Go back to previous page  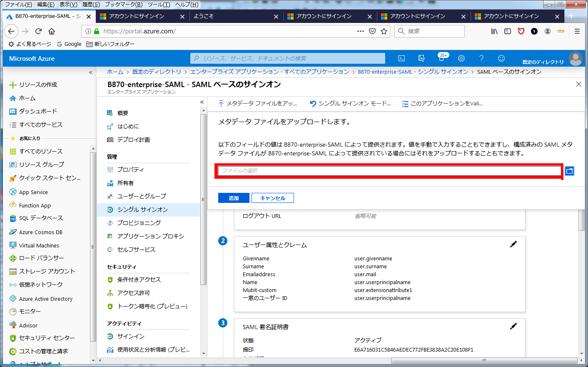coord(11,31)
